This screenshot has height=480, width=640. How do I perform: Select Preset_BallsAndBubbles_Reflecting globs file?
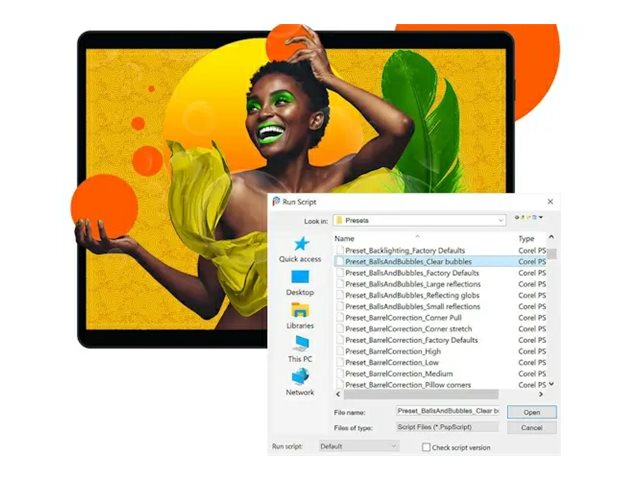(x=412, y=295)
